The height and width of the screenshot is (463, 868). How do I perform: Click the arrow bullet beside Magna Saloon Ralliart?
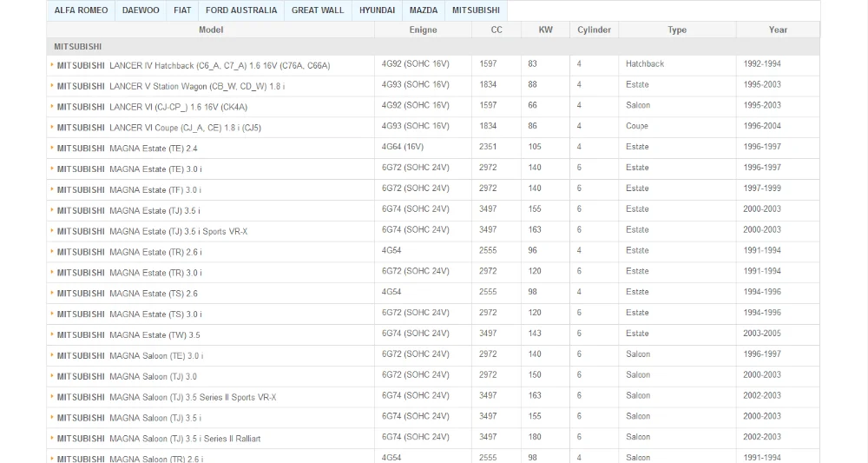click(x=52, y=439)
